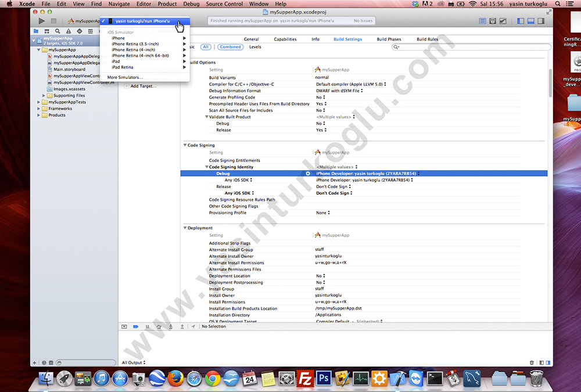
Task: Expand the Supporting Files folder
Action: coord(44,96)
